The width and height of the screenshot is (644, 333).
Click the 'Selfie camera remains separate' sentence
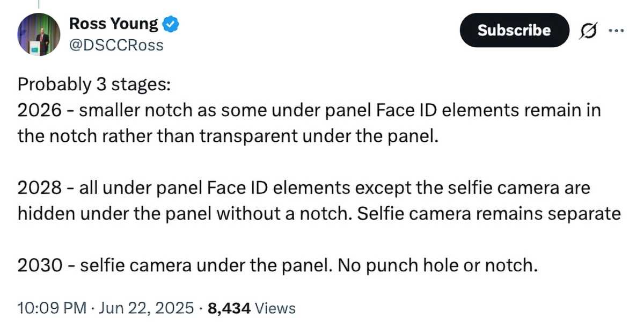tap(489, 214)
